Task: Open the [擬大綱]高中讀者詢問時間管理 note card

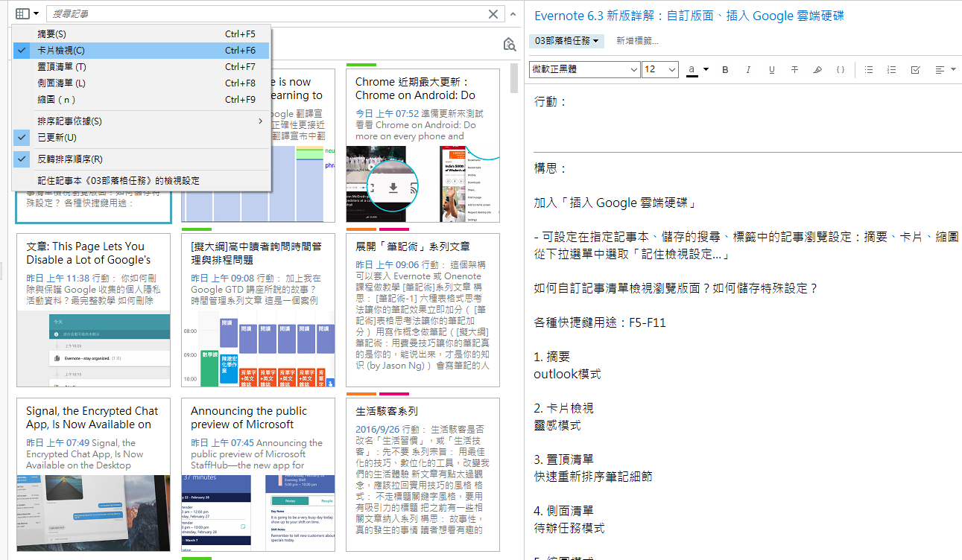Action: pyautogui.click(x=258, y=310)
